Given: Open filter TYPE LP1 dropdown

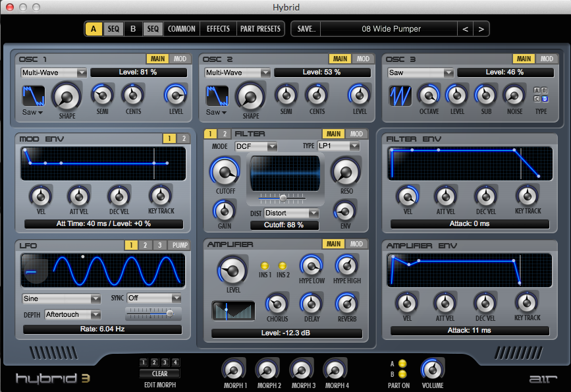Looking at the screenshot, I should tap(339, 146).
